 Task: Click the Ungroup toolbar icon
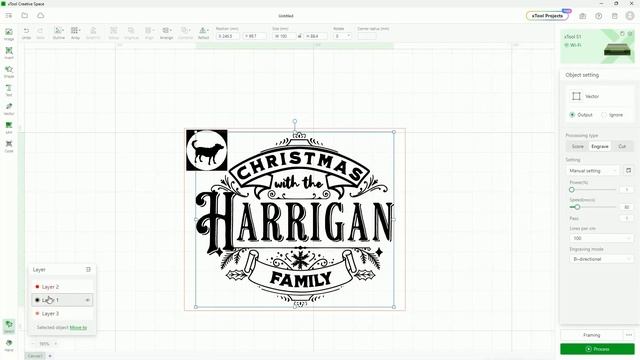point(131,33)
